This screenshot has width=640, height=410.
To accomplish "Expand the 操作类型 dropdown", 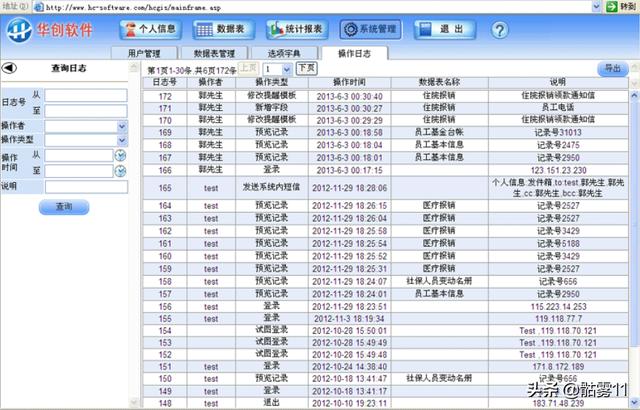I will (x=122, y=140).
